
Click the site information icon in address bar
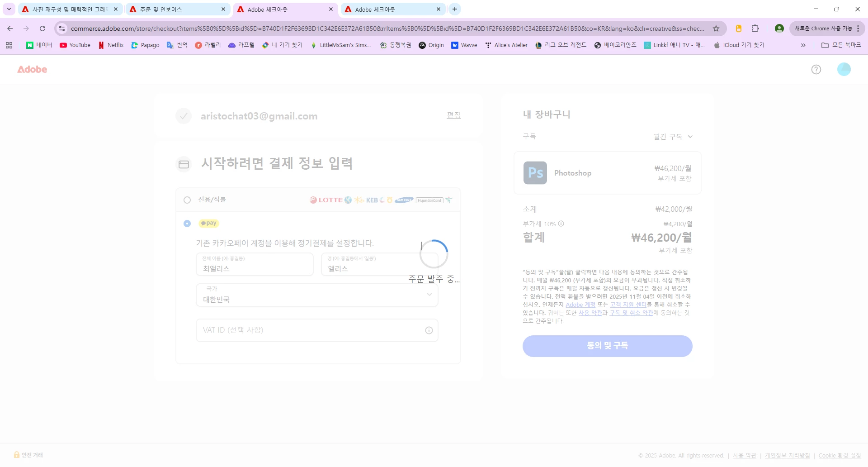(62, 29)
